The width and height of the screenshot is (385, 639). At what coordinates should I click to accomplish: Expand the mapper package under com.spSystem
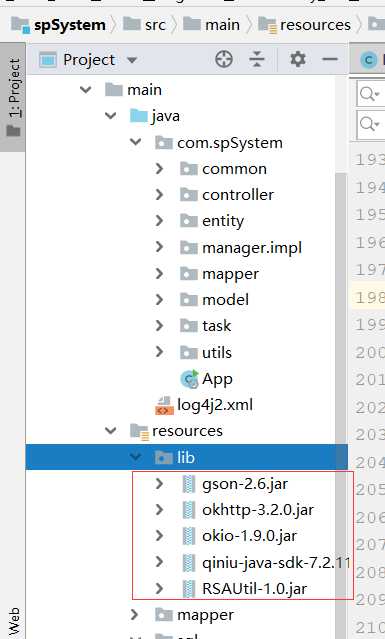tap(159, 273)
